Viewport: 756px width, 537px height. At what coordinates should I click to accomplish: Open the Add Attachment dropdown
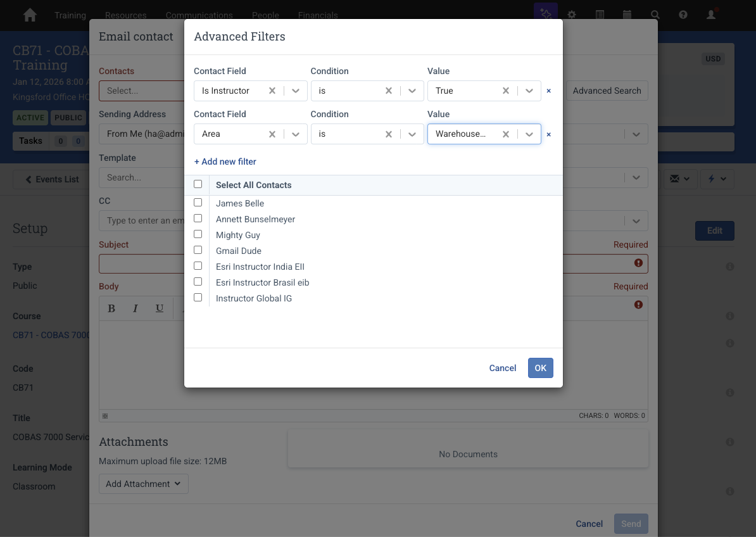[x=144, y=484]
